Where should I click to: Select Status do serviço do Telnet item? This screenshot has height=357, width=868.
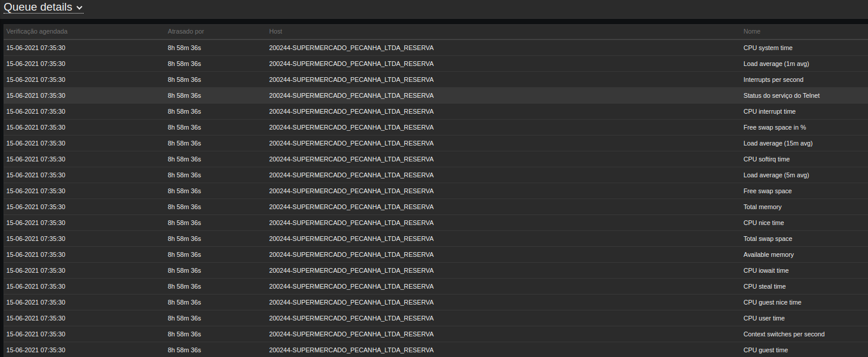point(781,95)
